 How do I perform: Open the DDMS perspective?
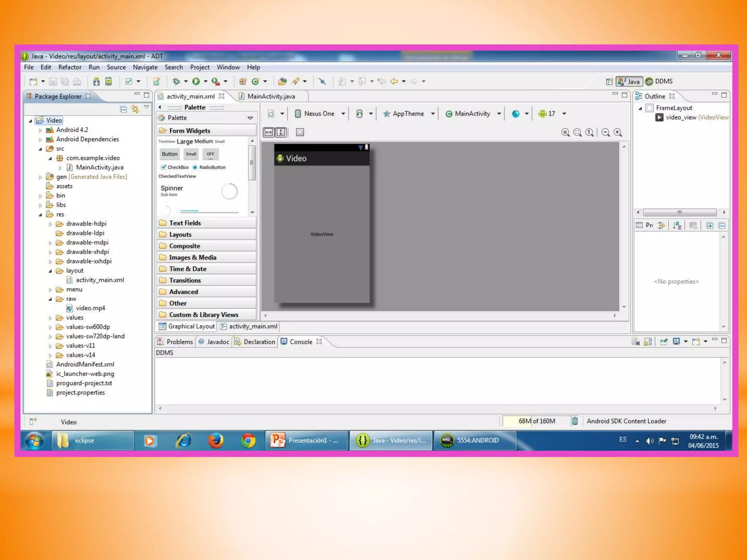coord(659,81)
